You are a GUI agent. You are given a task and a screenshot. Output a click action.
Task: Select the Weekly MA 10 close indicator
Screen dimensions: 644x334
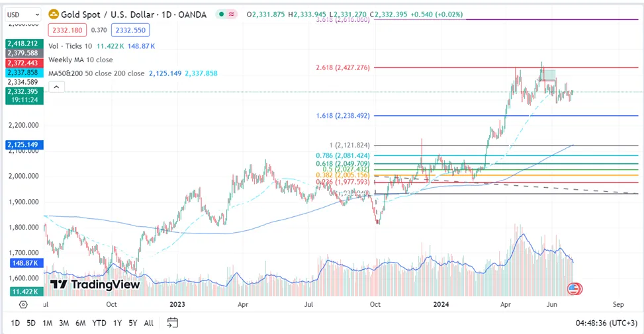(81, 60)
